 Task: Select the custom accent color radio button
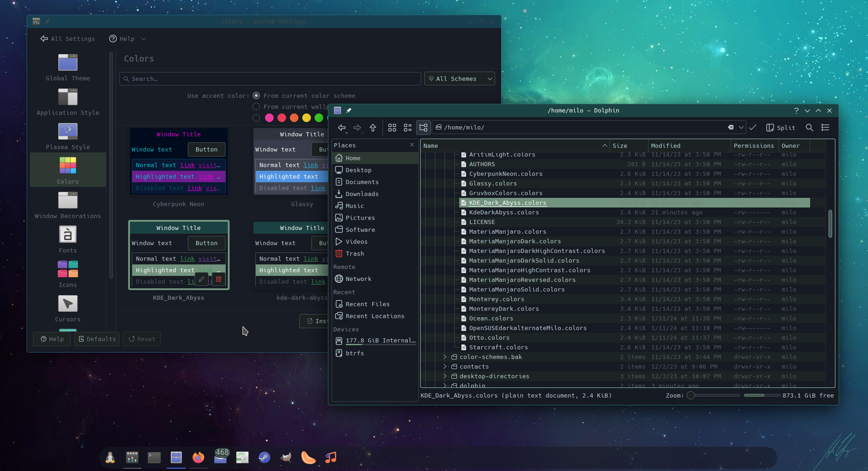point(256,118)
